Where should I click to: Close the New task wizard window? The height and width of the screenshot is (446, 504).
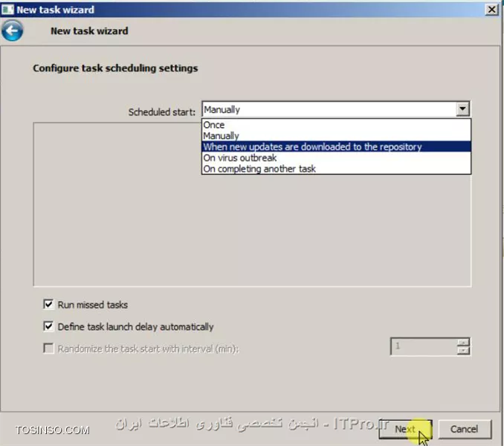point(492,10)
